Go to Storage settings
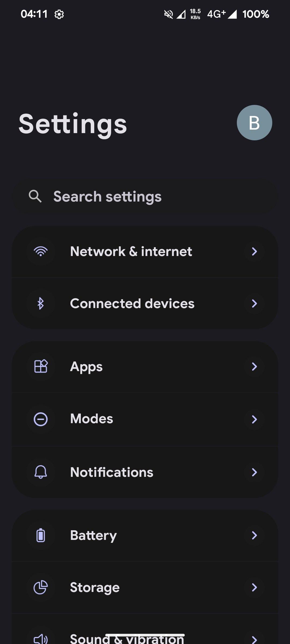Image resolution: width=290 pixels, height=644 pixels. 95,587
